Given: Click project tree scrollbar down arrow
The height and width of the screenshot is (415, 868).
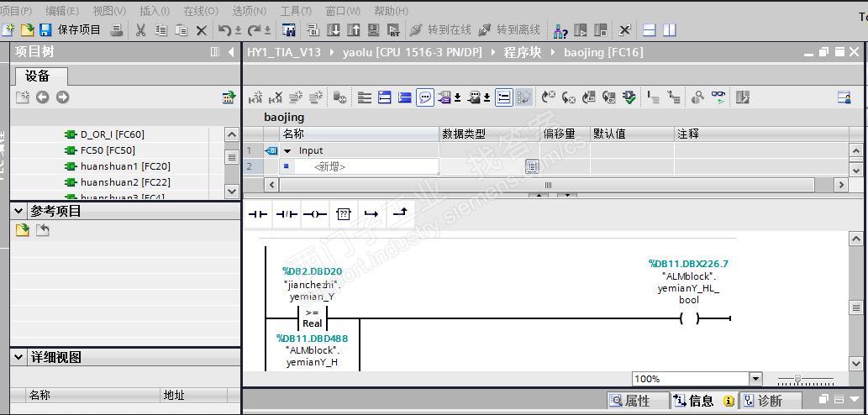Looking at the screenshot, I should point(232,192).
